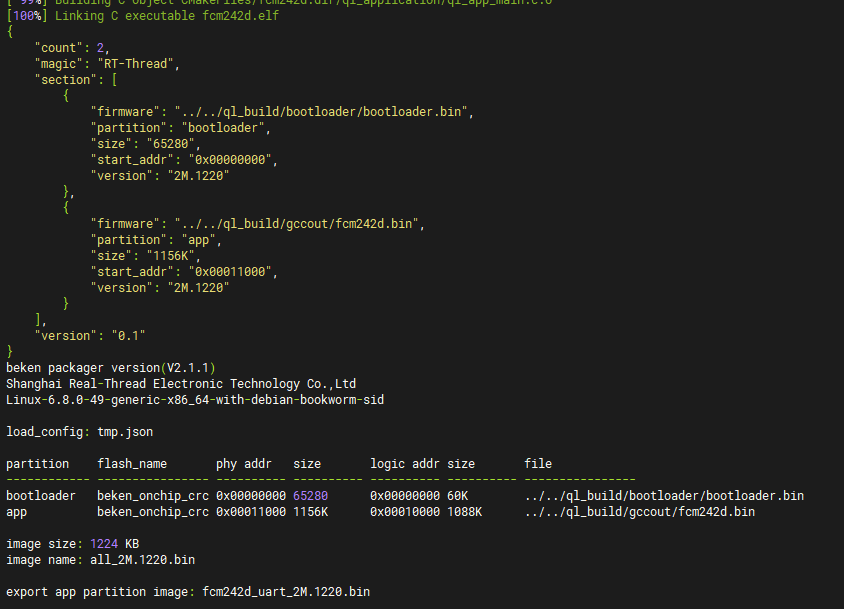This screenshot has height=609, width=844.
Task: Click the "count" key in the JSON
Action: [58, 48]
